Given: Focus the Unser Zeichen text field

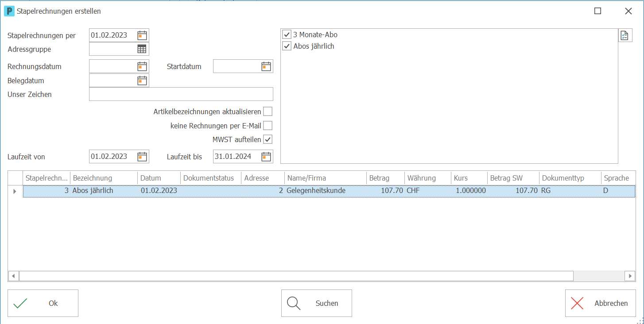Looking at the screenshot, I should coord(181,94).
